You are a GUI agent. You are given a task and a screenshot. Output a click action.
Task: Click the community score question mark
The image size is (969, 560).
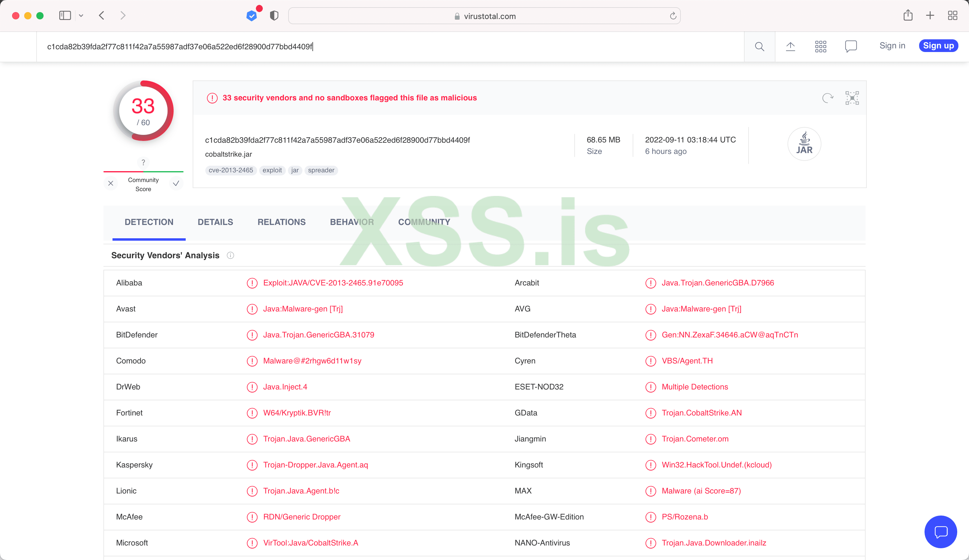(143, 162)
